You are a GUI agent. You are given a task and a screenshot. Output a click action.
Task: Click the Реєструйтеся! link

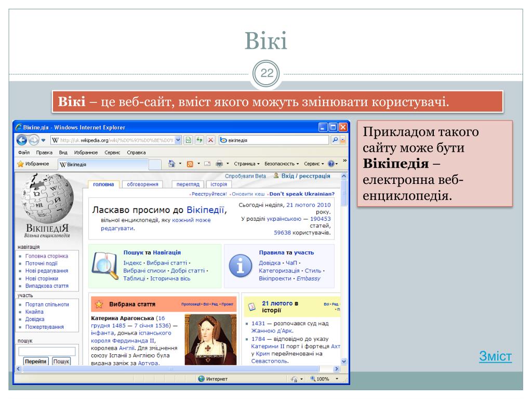tap(209, 194)
